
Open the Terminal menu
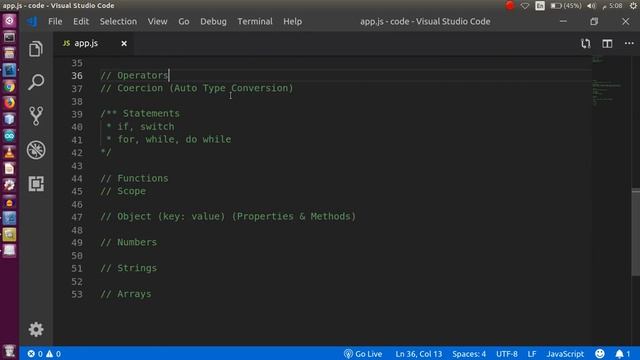point(255,21)
